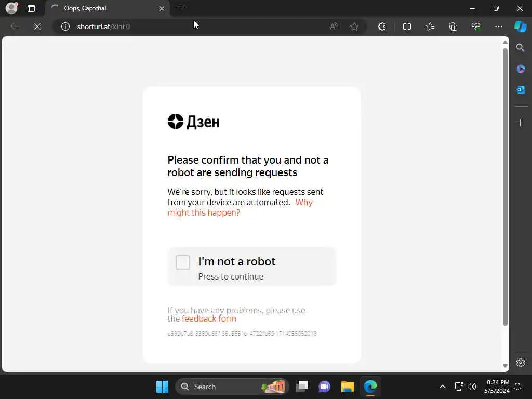The image size is (532, 399).
Task: Open the feedback form link
Action: (209, 318)
